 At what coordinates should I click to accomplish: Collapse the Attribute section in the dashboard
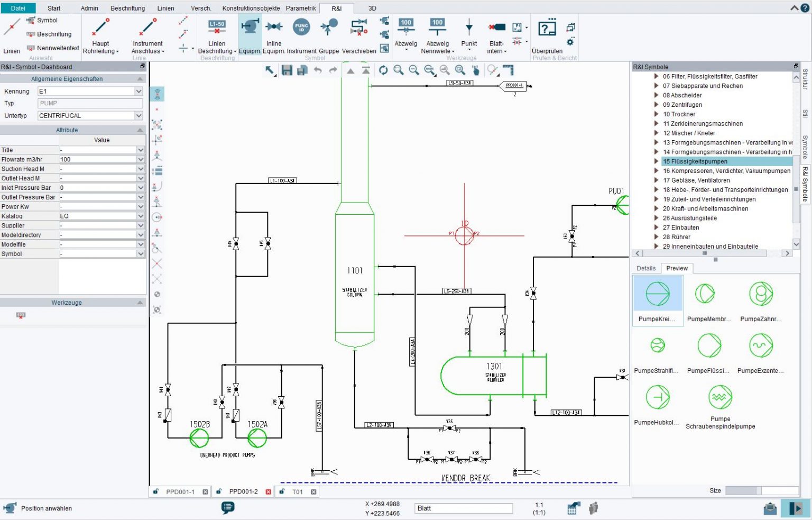point(140,130)
